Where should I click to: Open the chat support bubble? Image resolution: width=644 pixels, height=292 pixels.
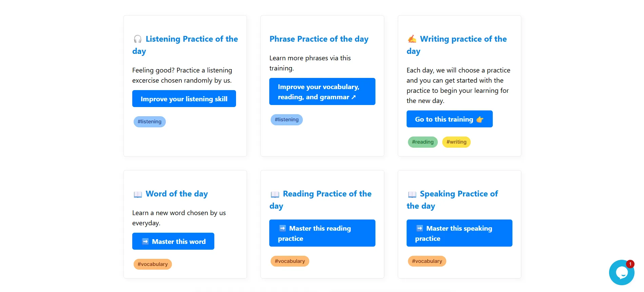(x=622, y=273)
